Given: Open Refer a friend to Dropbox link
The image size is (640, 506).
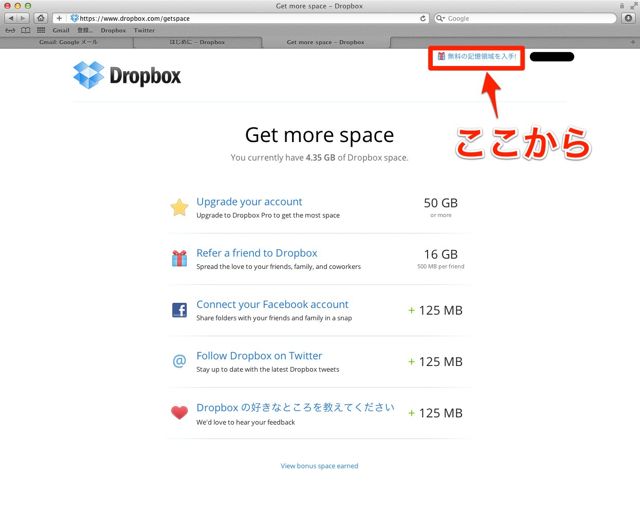Looking at the screenshot, I should point(257,253).
